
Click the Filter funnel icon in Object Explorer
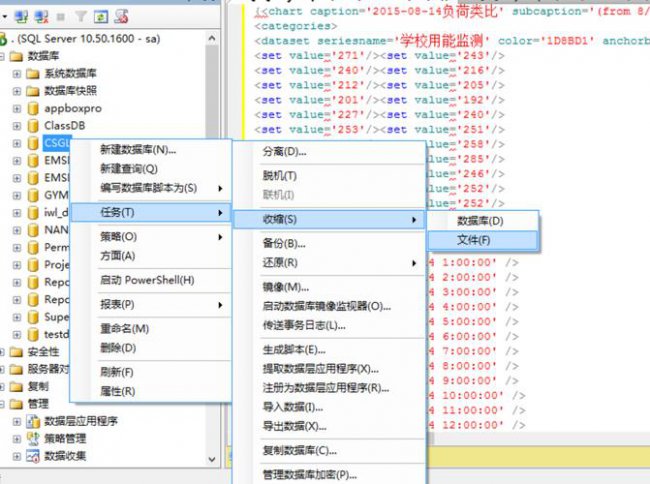pyautogui.click(x=81, y=17)
